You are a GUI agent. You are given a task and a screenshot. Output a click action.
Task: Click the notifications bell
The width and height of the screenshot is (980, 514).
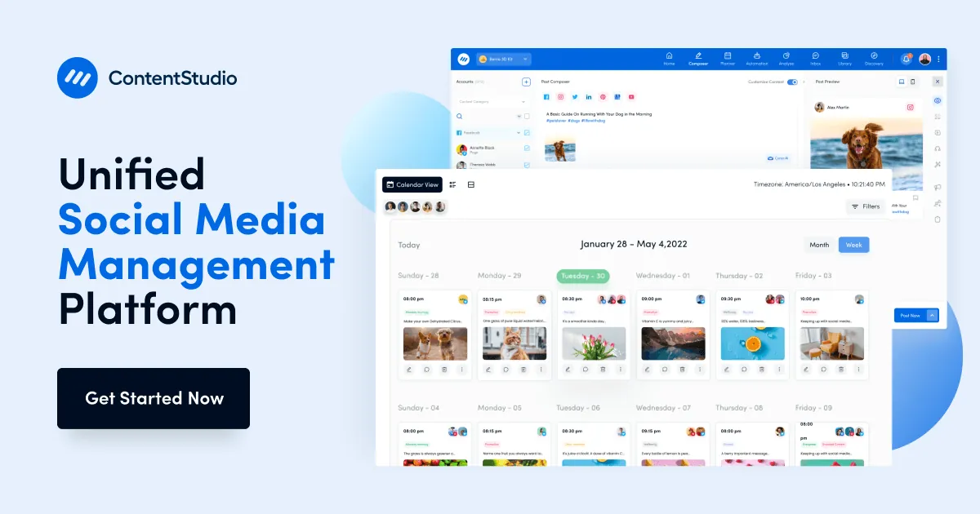pyautogui.click(x=906, y=58)
